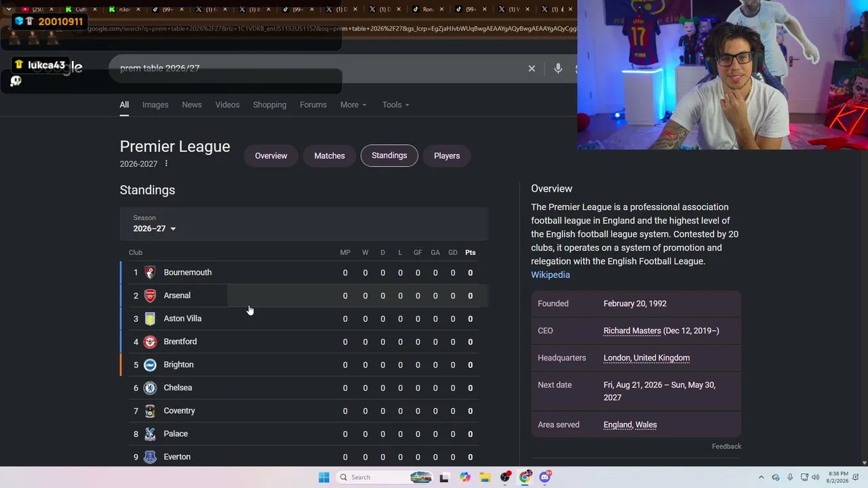Click the Coventry club crest
Screen dimensions: 868x488
(150, 411)
